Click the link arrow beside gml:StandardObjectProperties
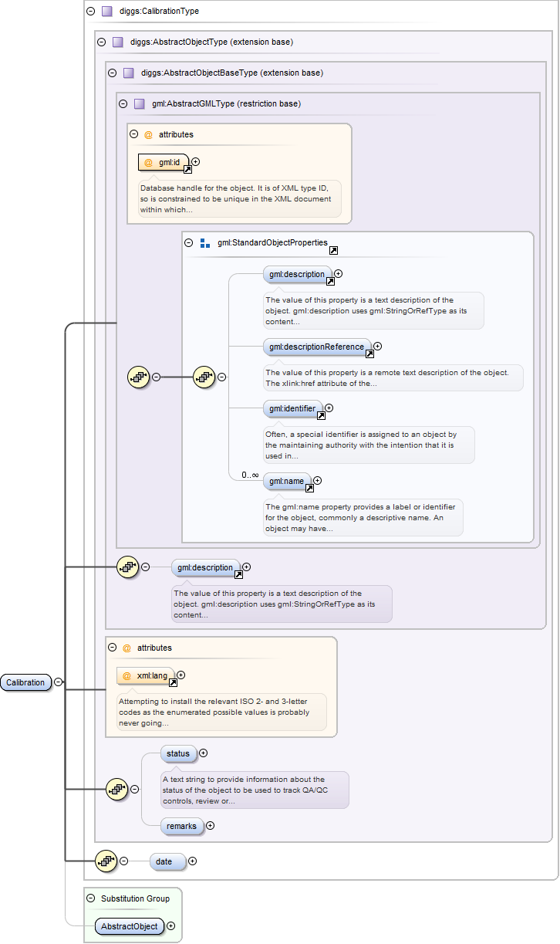 coord(333,251)
